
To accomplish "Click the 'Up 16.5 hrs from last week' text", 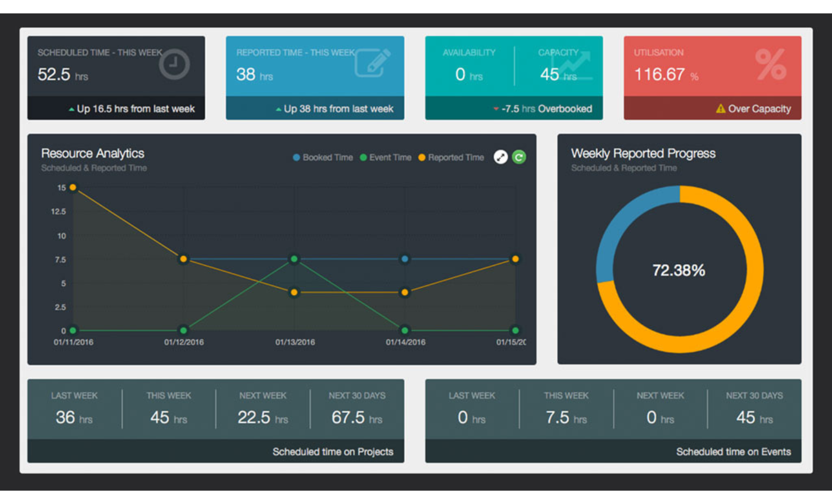I will (x=135, y=109).
